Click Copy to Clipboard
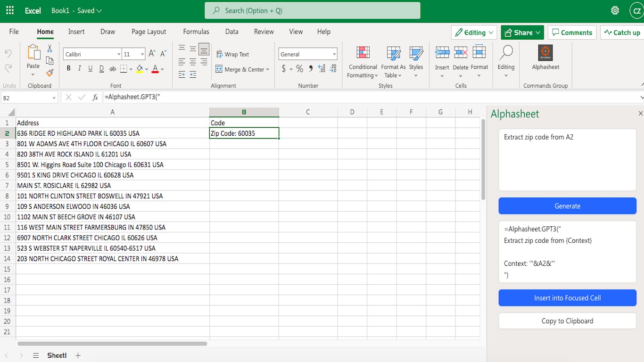 pyautogui.click(x=568, y=321)
